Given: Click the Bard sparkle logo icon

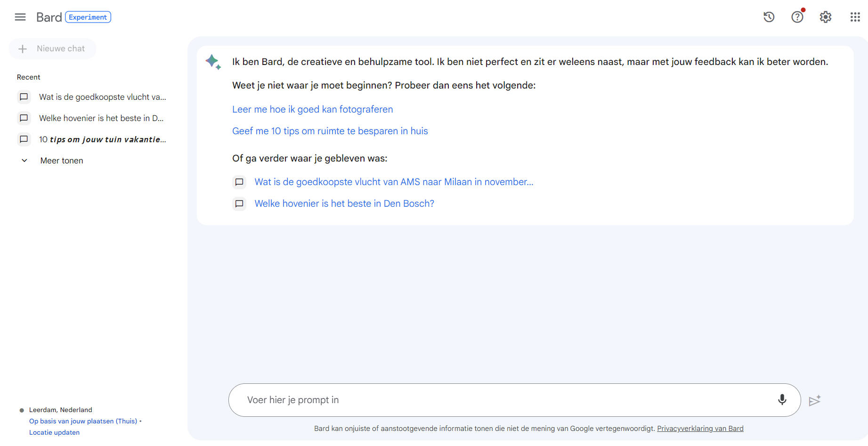Looking at the screenshot, I should [213, 62].
